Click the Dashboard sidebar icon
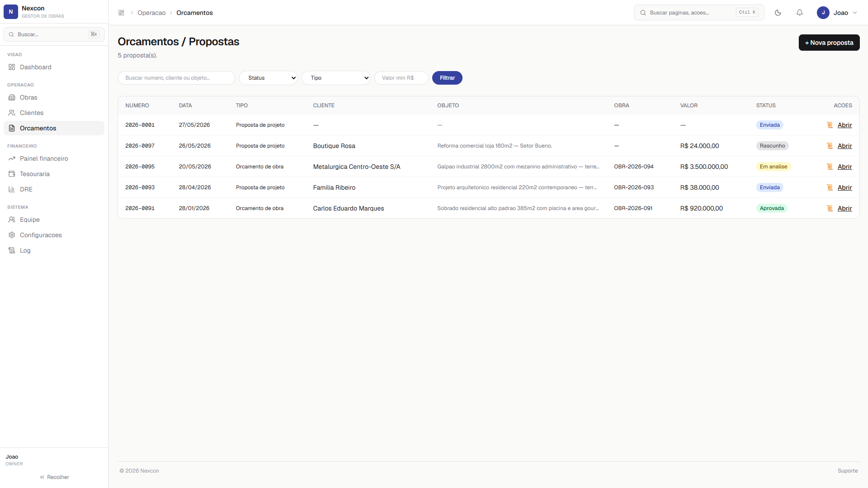The width and height of the screenshot is (868, 488). point(12,67)
